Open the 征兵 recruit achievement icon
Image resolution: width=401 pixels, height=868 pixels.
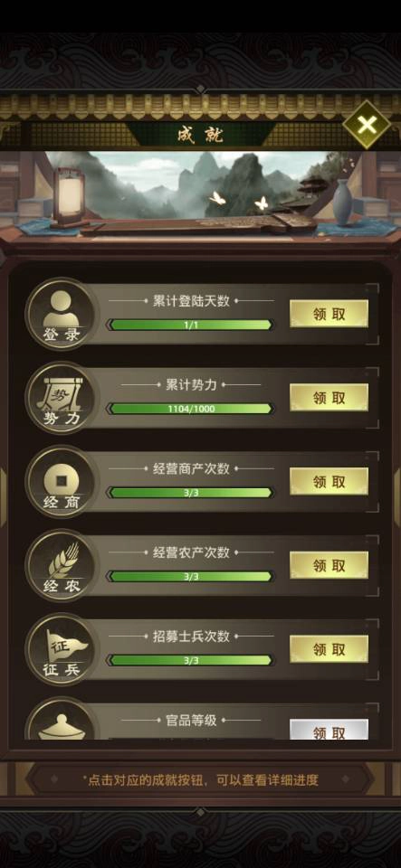point(62,649)
